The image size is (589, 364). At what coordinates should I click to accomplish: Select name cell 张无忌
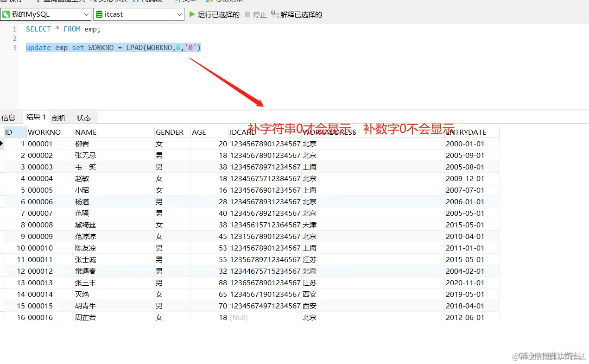114,155
